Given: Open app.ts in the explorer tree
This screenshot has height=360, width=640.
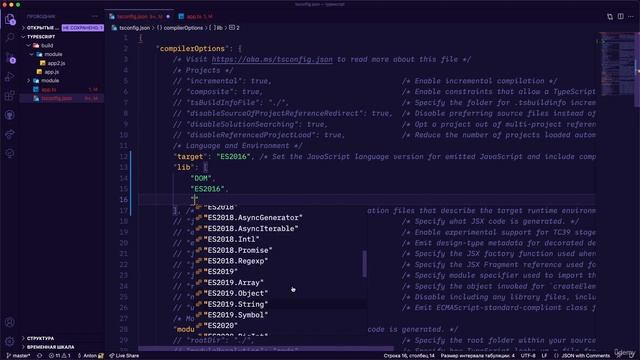Looking at the screenshot, I should point(49,90).
